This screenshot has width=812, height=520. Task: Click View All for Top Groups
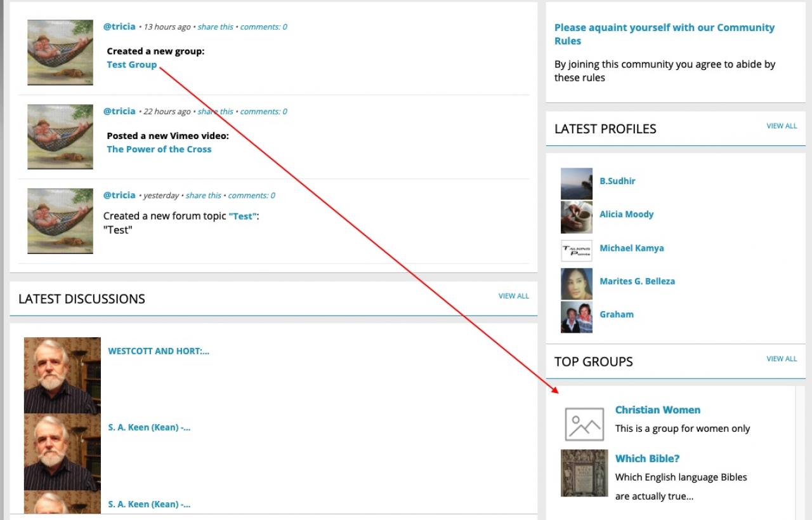(x=782, y=359)
